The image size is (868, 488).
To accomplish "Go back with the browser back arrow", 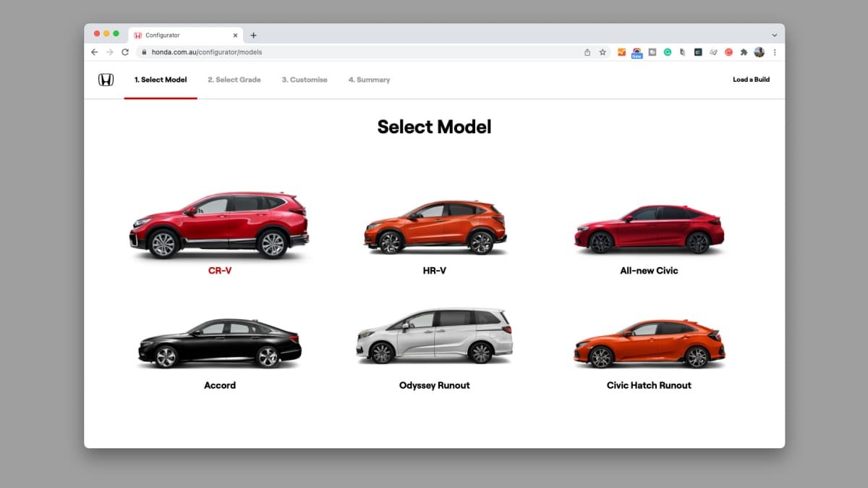I will [95, 52].
